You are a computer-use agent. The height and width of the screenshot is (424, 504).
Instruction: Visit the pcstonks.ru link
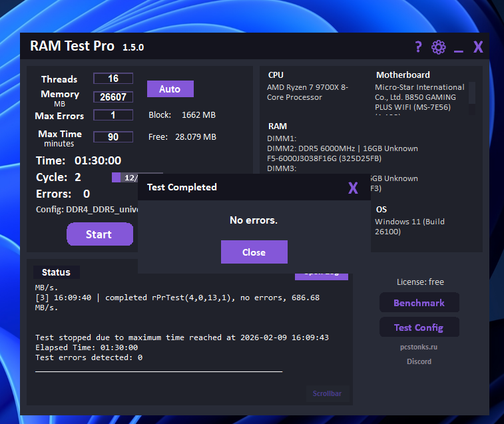[419, 347]
